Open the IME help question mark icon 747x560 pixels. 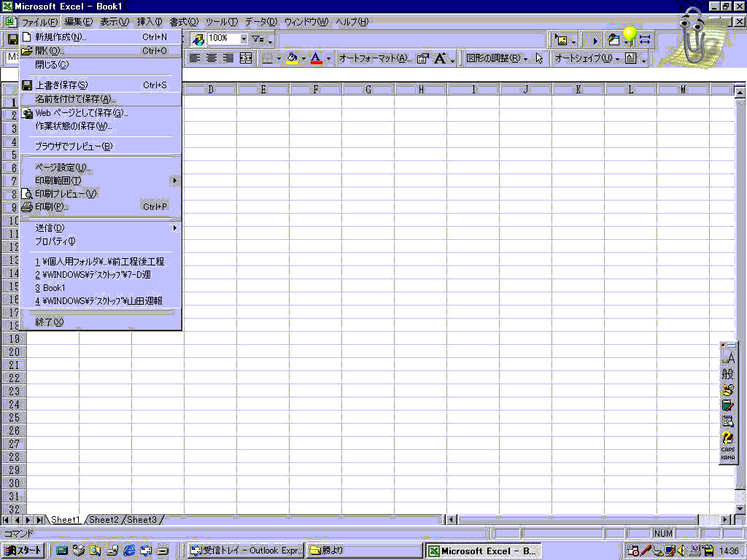tap(728, 437)
